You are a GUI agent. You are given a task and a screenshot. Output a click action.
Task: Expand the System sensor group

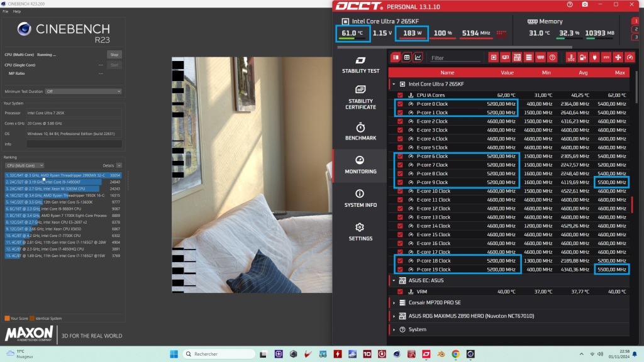click(x=394, y=329)
